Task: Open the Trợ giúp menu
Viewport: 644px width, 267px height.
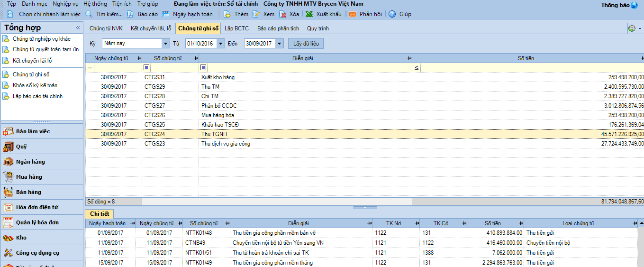Action: [x=148, y=4]
